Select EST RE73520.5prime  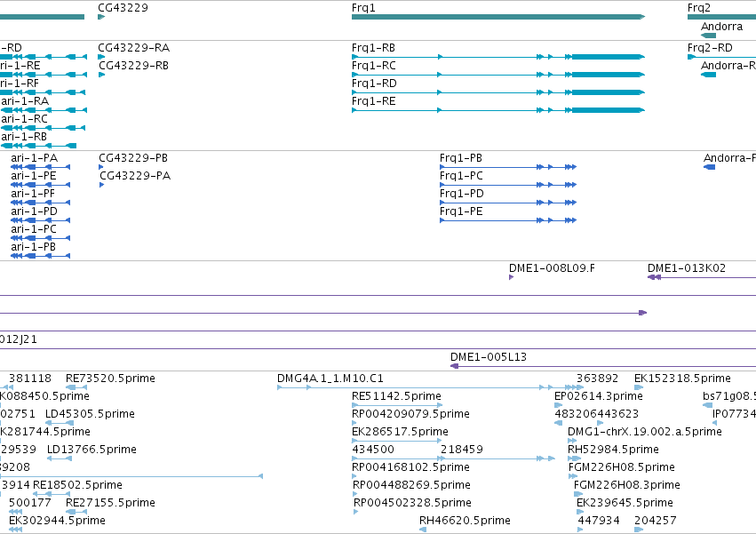110,379
